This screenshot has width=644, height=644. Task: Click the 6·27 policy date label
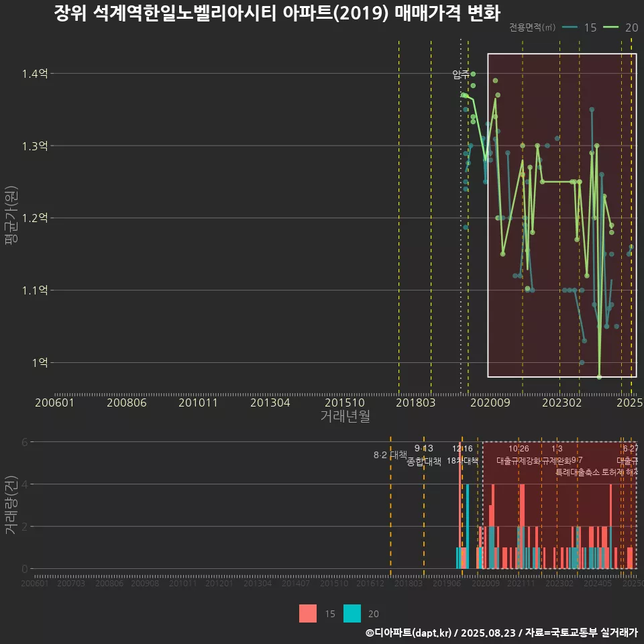[x=630, y=449]
